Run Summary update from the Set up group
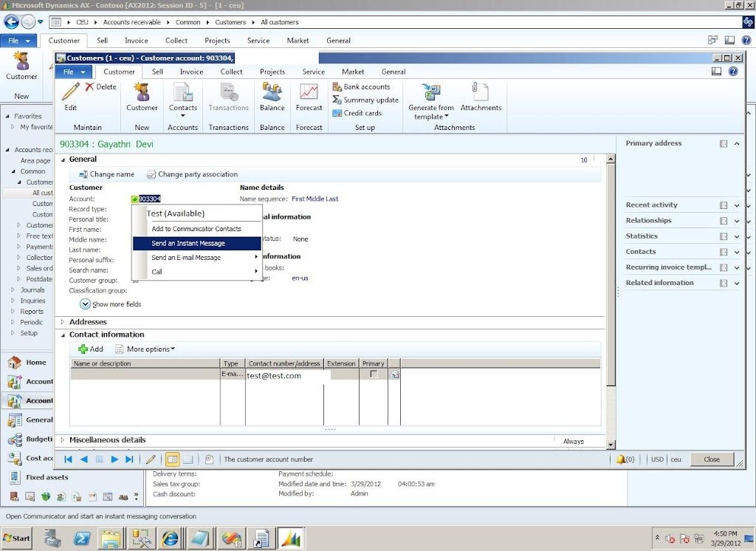Screen dimensions: 756x551 click(x=365, y=100)
